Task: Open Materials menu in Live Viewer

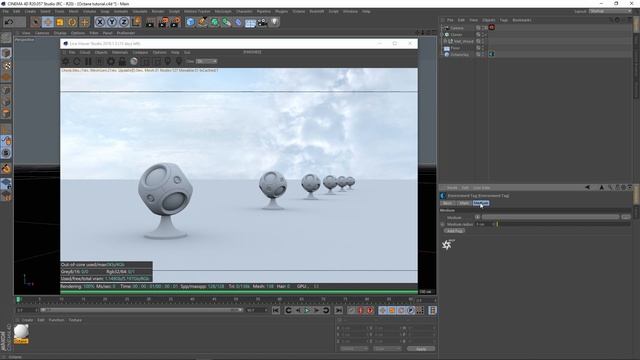Action: tap(120, 53)
